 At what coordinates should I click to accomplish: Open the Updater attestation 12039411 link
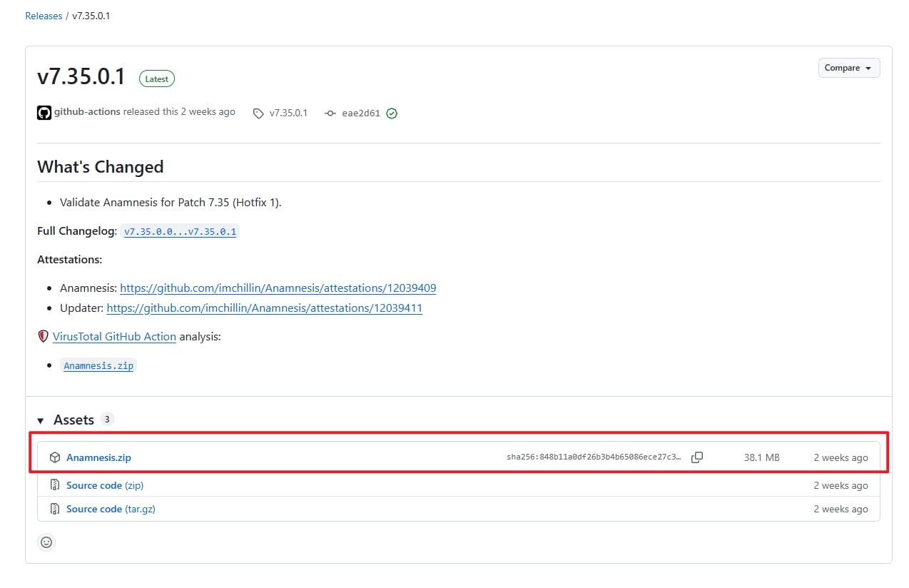265,308
